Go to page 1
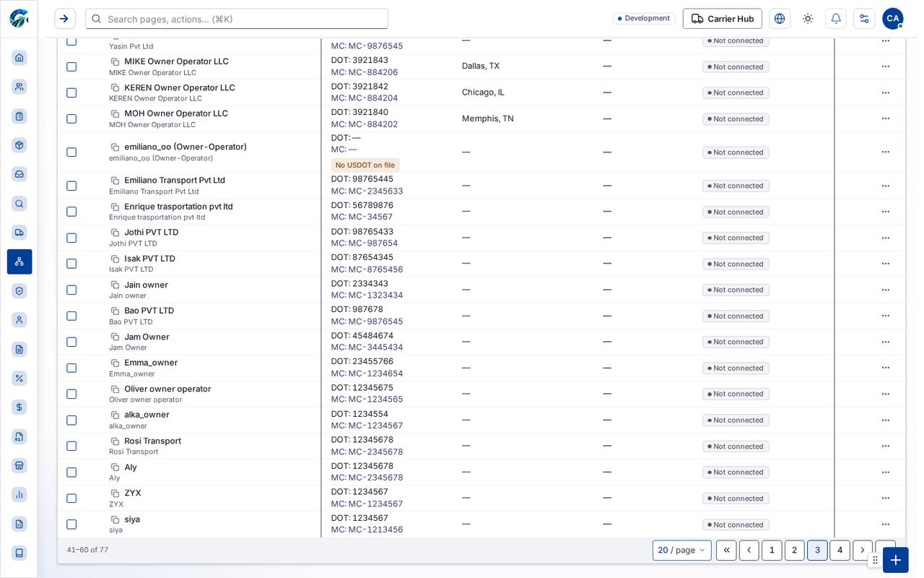The width and height of the screenshot is (924, 578). coord(772,551)
